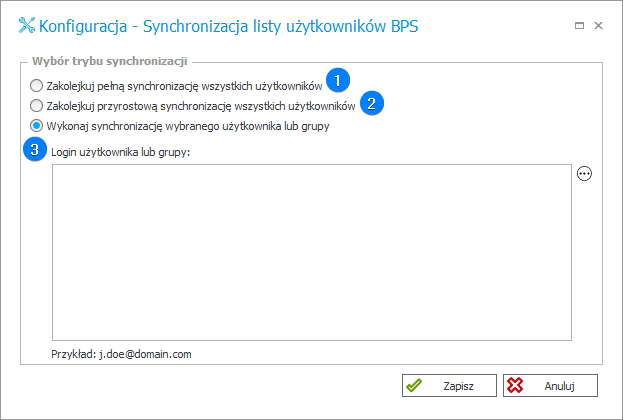Click the 'Przykład: j.doe@domain.com' example text
This screenshot has width=623, height=420.
(121, 354)
